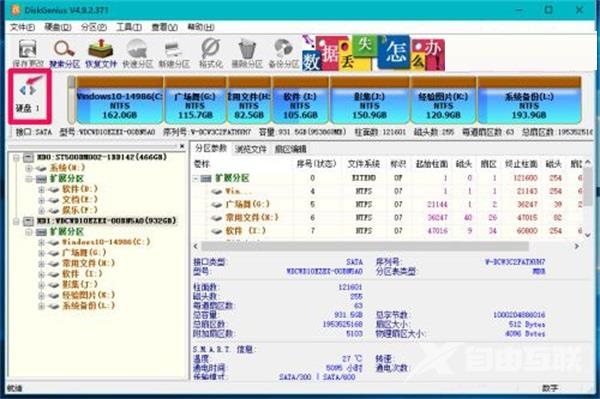Collapse the HD0:ST500DM002 disk node
The width and height of the screenshot is (600, 399).
tap(16, 157)
